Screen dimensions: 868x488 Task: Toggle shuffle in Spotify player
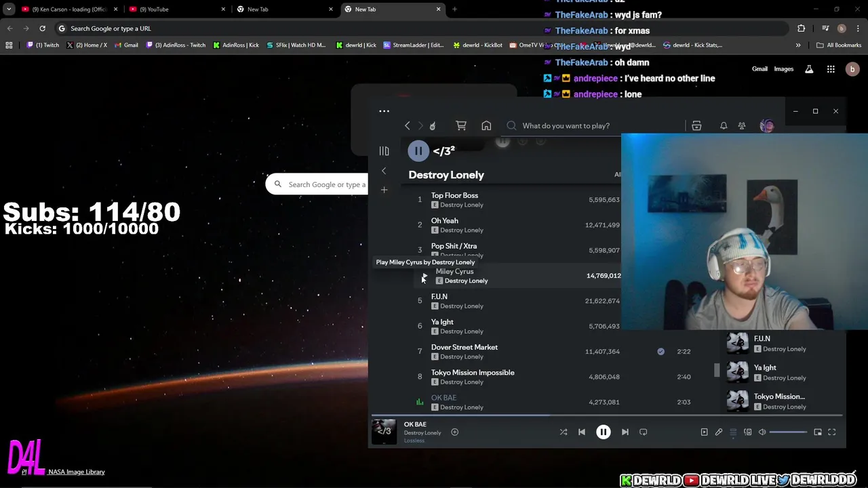tap(563, 432)
